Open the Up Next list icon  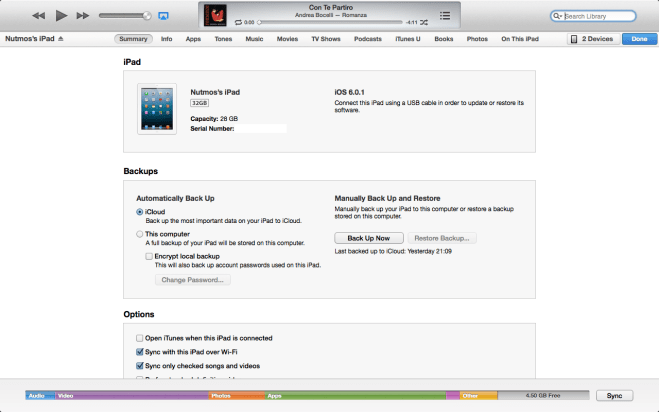[444, 16]
